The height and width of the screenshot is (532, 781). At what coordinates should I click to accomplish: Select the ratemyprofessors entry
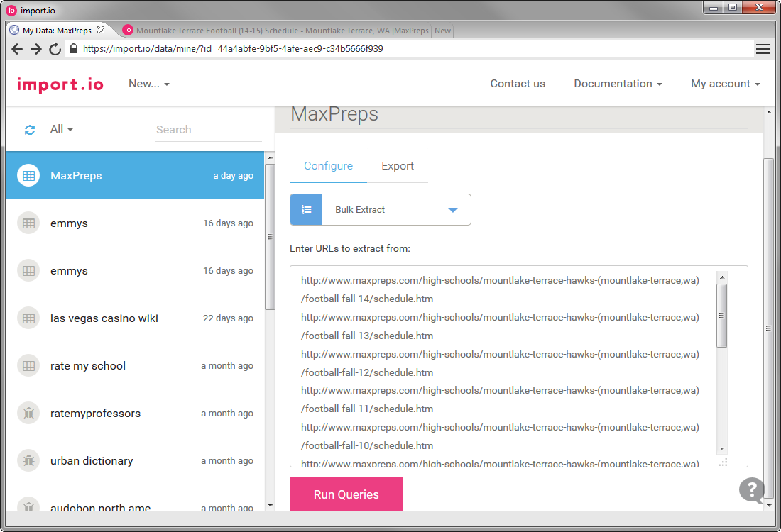[135, 414]
